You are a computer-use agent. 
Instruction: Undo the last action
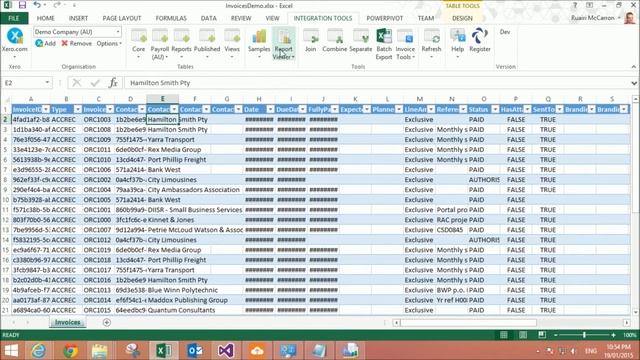pos(37,5)
